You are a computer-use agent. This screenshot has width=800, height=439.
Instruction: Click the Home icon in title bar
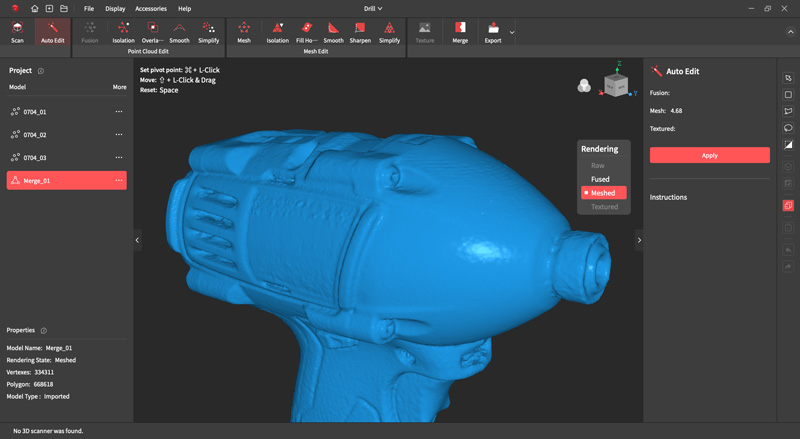tap(34, 9)
